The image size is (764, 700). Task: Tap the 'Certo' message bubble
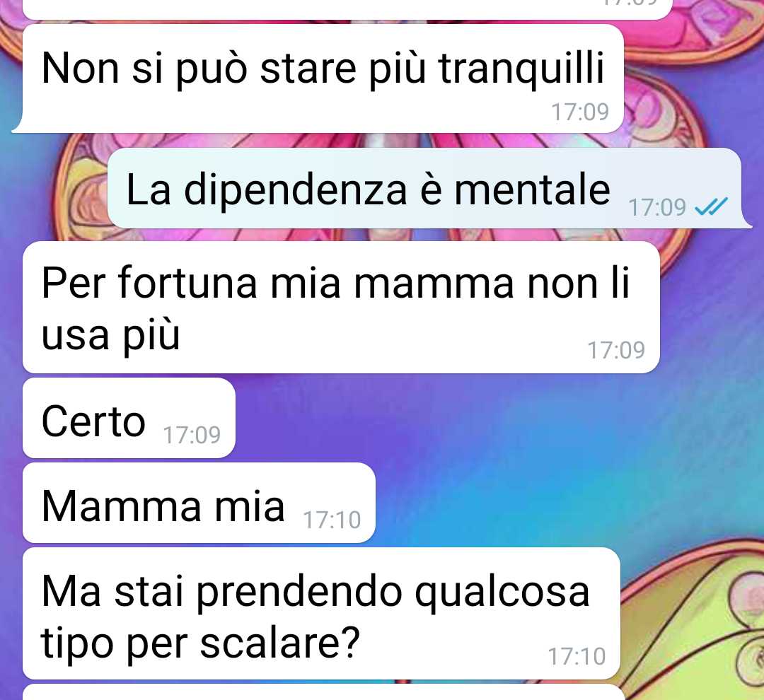click(x=129, y=418)
